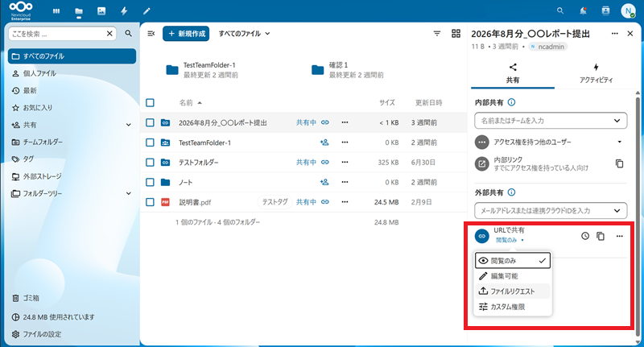Screen dimensions: 644x347
Task: Open お気に入り in navigation
Action: (72, 108)
